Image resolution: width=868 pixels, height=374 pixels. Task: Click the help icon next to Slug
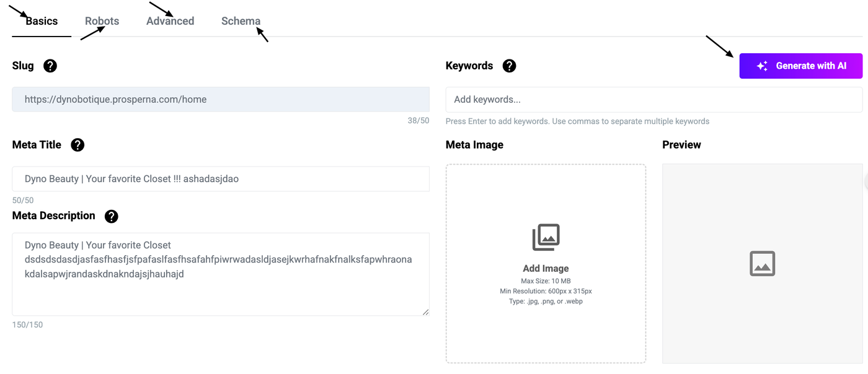(50, 66)
